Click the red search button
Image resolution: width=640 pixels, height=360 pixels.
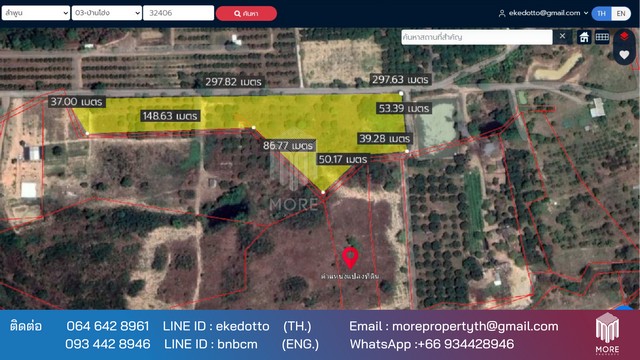coord(246,13)
